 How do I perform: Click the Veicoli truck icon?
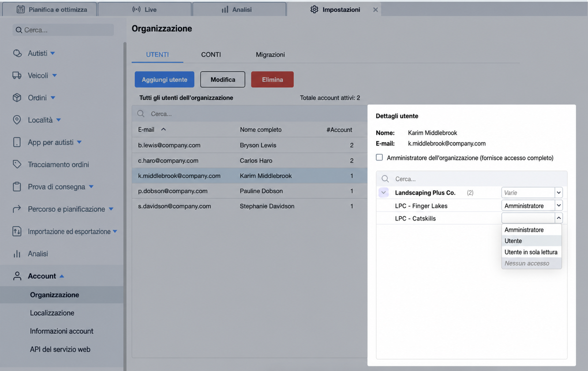click(17, 75)
